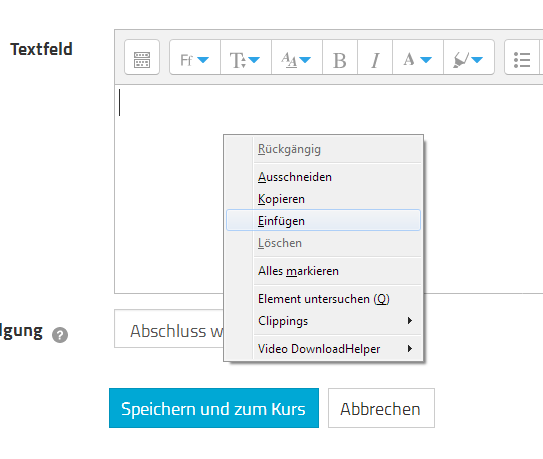Select Kopieren from the context menu
Screen dimensions: 543x459
(x=323, y=199)
